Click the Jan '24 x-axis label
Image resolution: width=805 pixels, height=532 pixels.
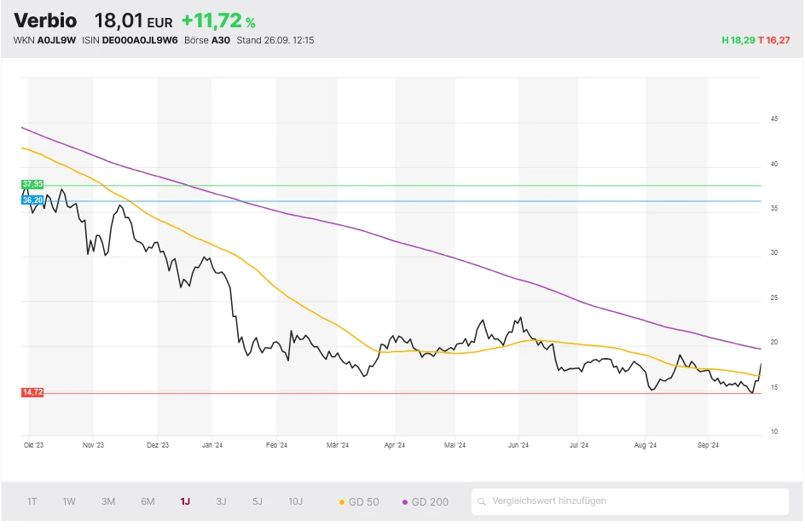[212, 445]
